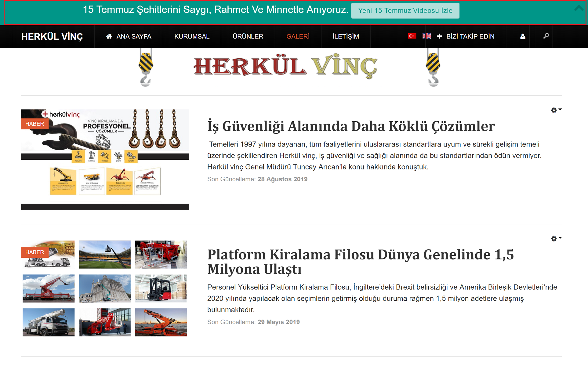Click the user account icon
588x366 pixels.
click(x=523, y=37)
